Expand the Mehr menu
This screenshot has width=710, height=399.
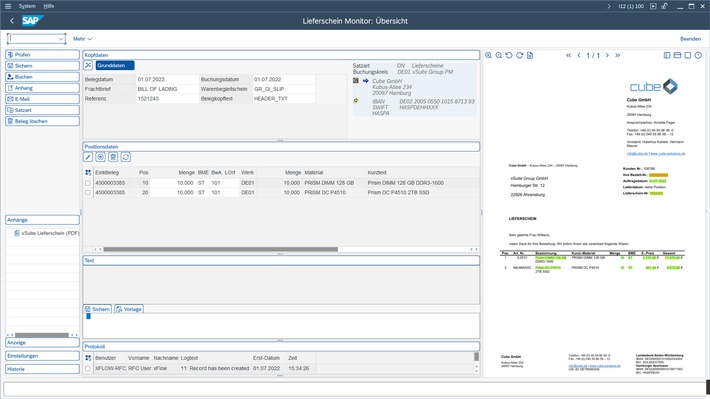coord(82,39)
